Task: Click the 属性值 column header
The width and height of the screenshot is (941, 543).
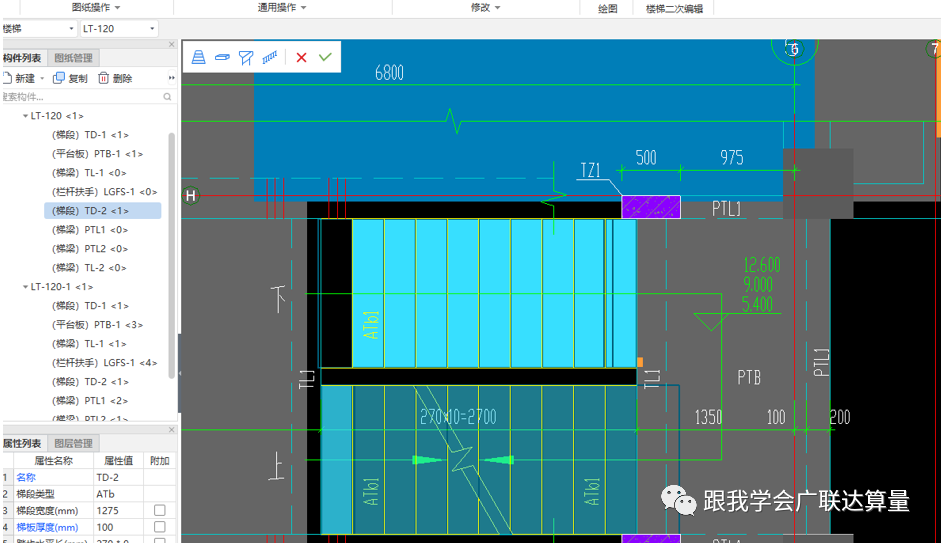Action: [118, 461]
